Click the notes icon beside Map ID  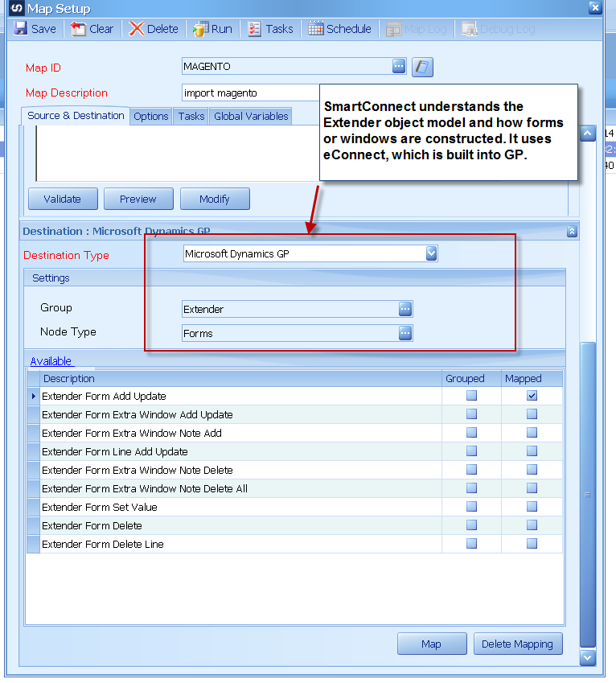pos(422,67)
